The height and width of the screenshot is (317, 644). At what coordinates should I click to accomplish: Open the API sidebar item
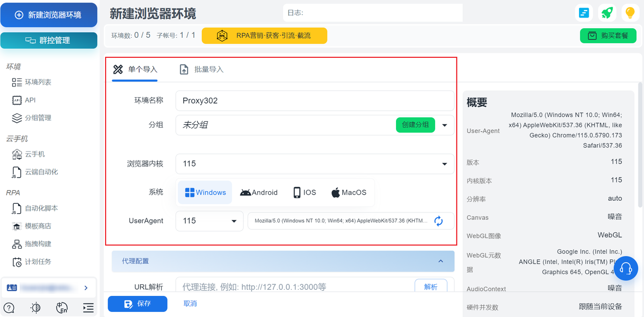24,100
